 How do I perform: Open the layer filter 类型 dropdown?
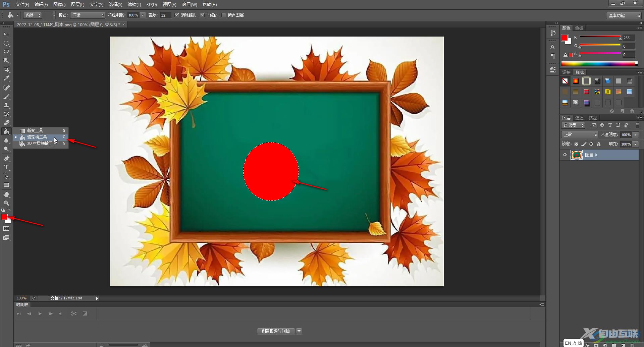pos(573,125)
